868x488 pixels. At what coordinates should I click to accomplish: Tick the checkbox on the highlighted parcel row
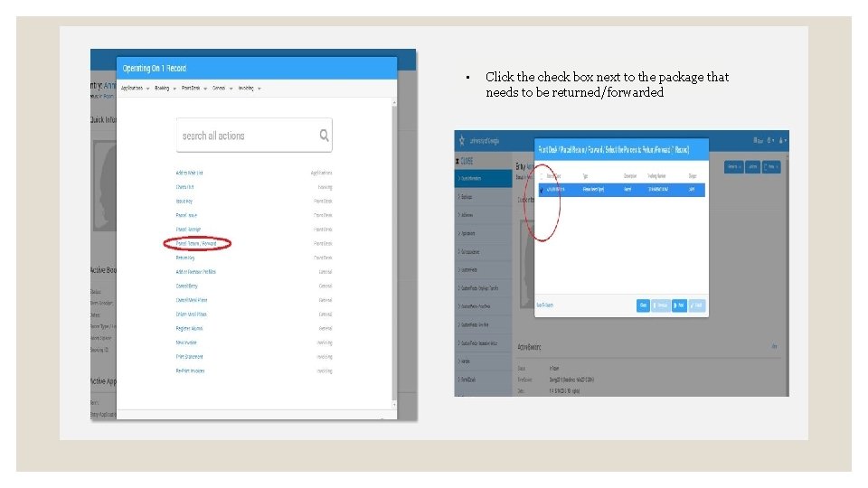(x=542, y=190)
